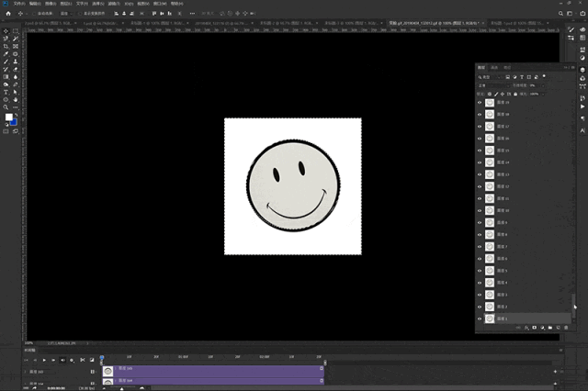This screenshot has height=391, width=588.
Task: Select the Move tool in toolbox
Action: [6, 30]
